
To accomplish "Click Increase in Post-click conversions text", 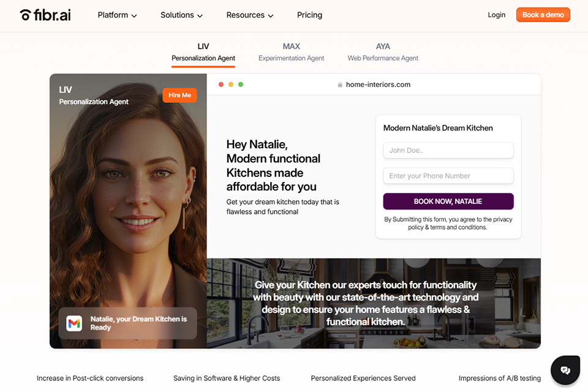I will tap(90, 379).
